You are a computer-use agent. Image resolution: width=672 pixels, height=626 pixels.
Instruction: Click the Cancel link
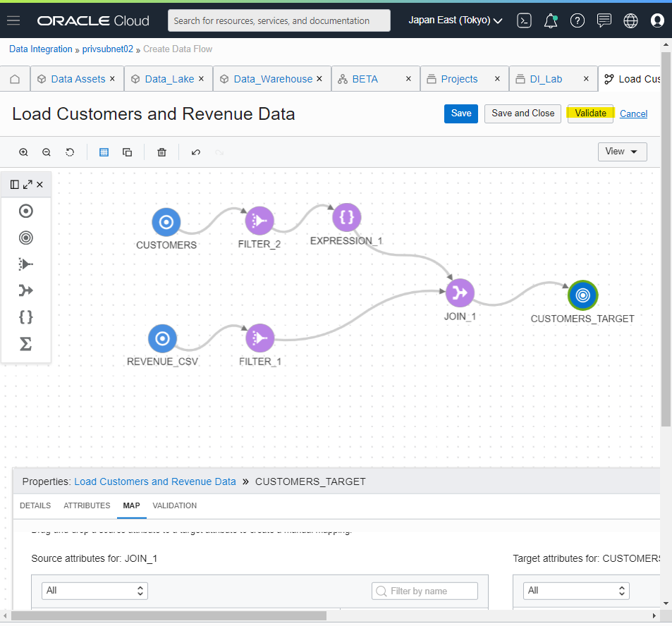(x=633, y=114)
